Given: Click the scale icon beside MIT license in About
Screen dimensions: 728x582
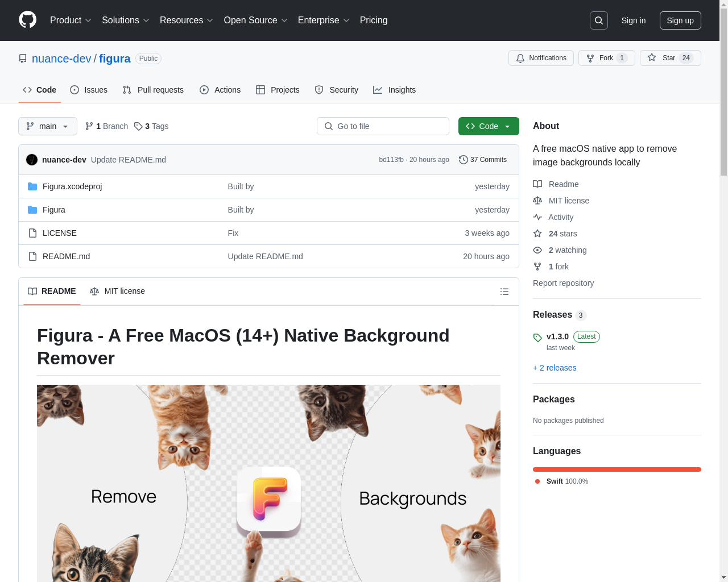Looking at the screenshot, I should 537,201.
